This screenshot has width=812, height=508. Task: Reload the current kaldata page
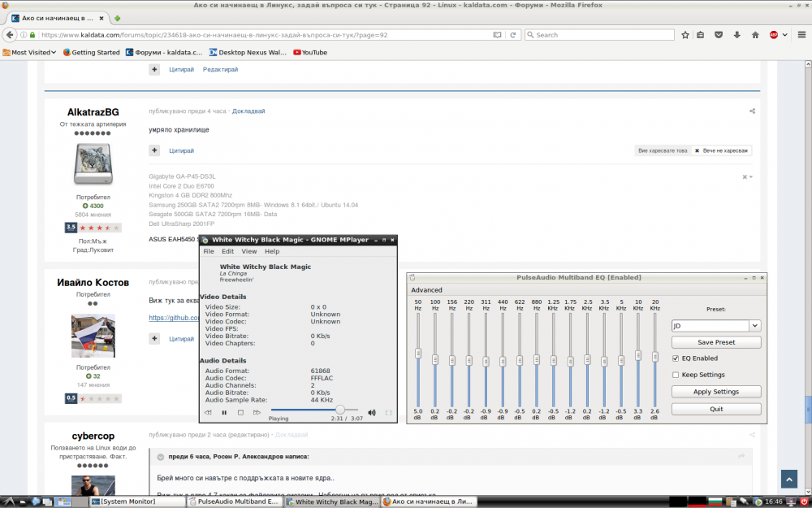[513, 35]
